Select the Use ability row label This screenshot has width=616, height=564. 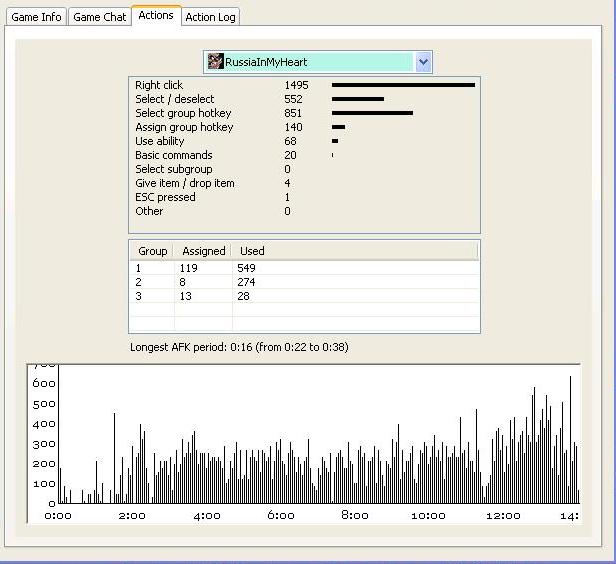click(x=160, y=141)
